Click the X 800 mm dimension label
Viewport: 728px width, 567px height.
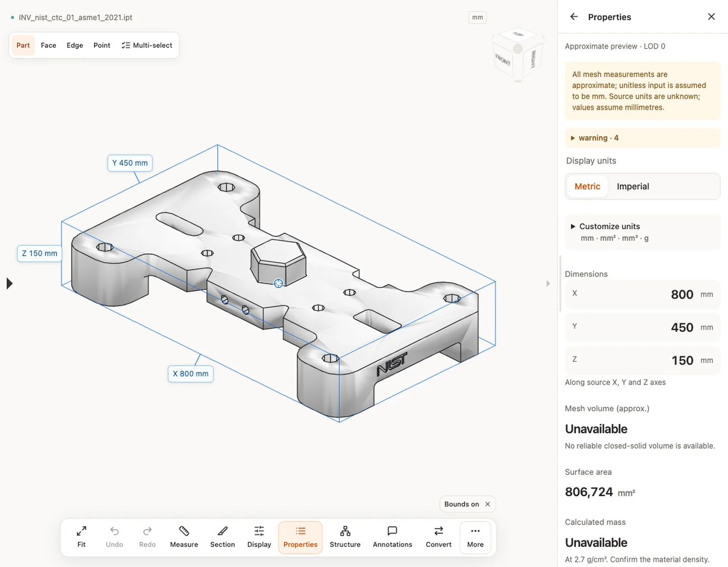coord(191,374)
